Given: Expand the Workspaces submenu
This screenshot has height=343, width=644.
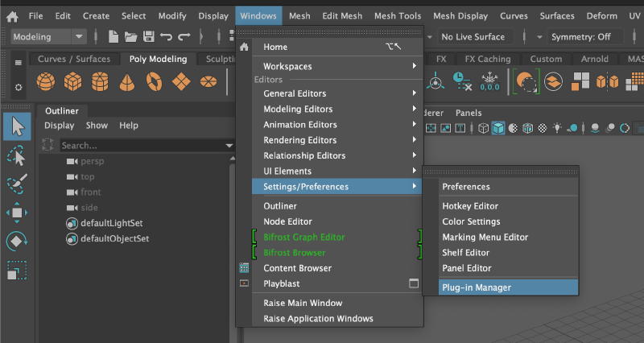Looking at the screenshot, I should click(339, 66).
